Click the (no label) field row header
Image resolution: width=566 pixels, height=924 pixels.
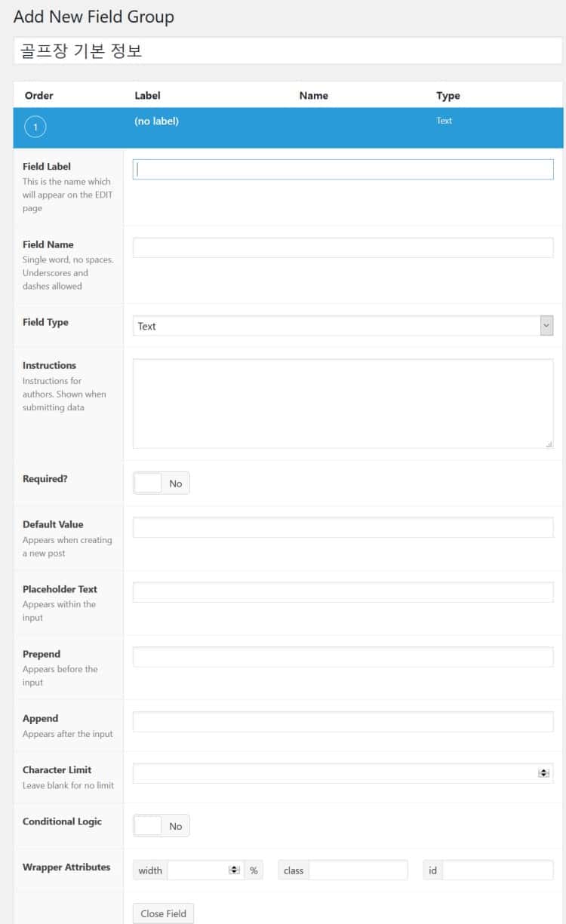(x=157, y=121)
